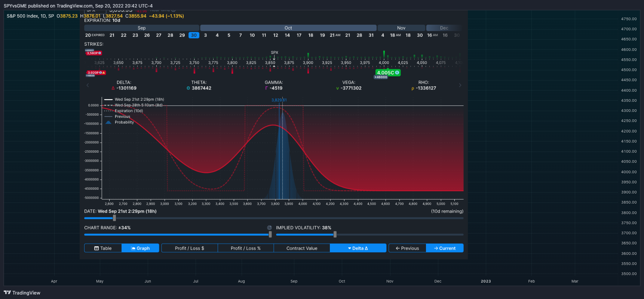Click the green Vega symbol icon
The height and width of the screenshot is (299, 644).
click(x=337, y=88)
